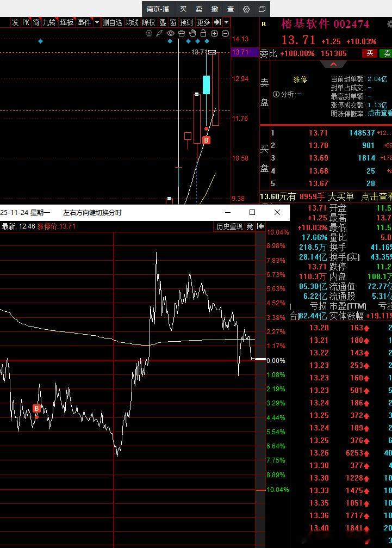Open the 更多 more menu
This screenshot has width=392, height=548.
click(x=203, y=22)
